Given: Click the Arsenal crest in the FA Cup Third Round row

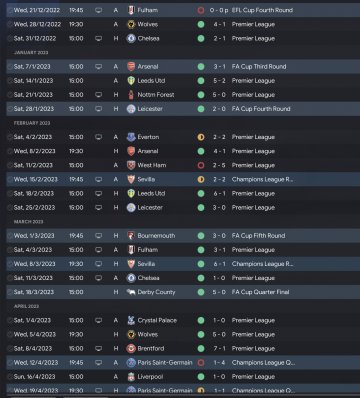Looking at the screenshot, I should (131, 67).
